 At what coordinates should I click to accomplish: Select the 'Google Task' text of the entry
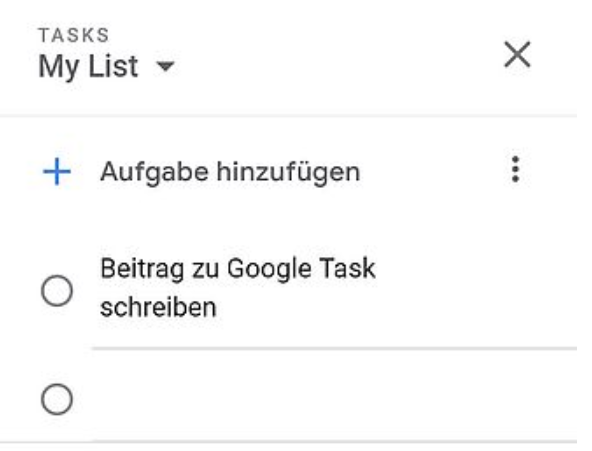tap(301, 269)
